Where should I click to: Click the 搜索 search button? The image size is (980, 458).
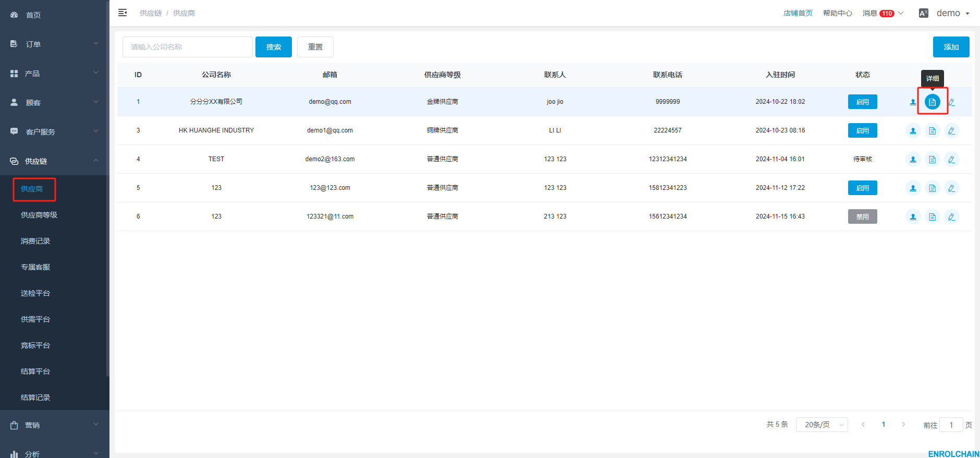coord(274,47)
